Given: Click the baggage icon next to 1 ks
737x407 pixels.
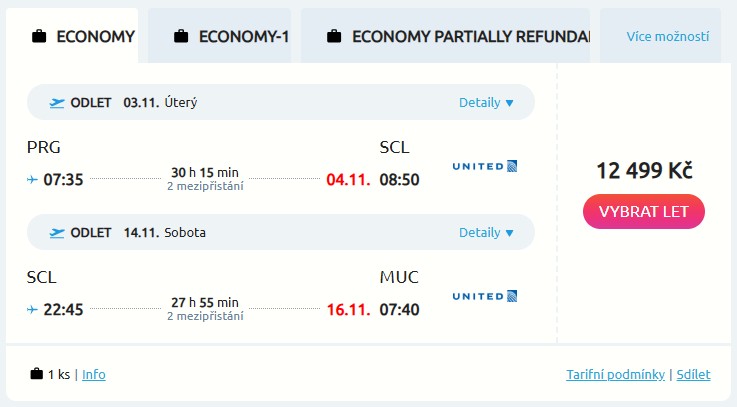Looking at the screenshot, I should [37, 375].
